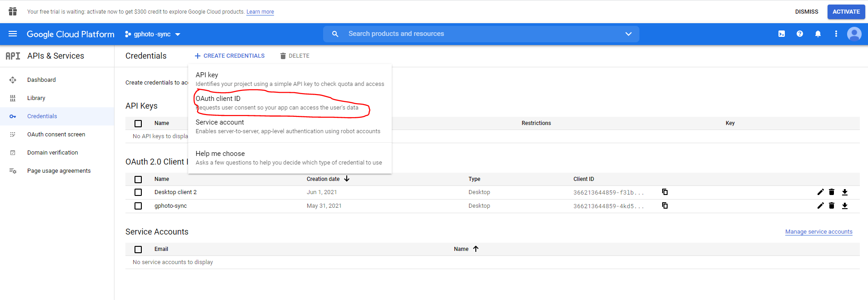Sort by Creation date arrow
This screenshot has width=868, height=300.
coord(347,179)
